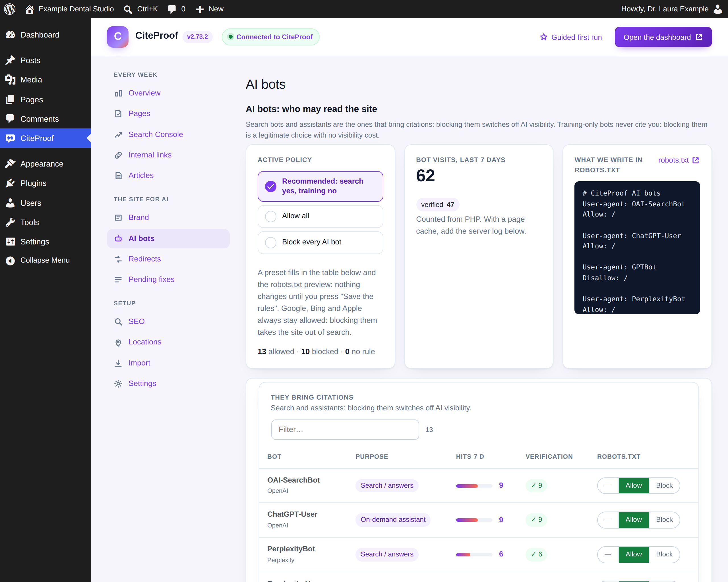Click the Brand panel icon
Viewport: 728px width, 582px height.
point(118,218)
